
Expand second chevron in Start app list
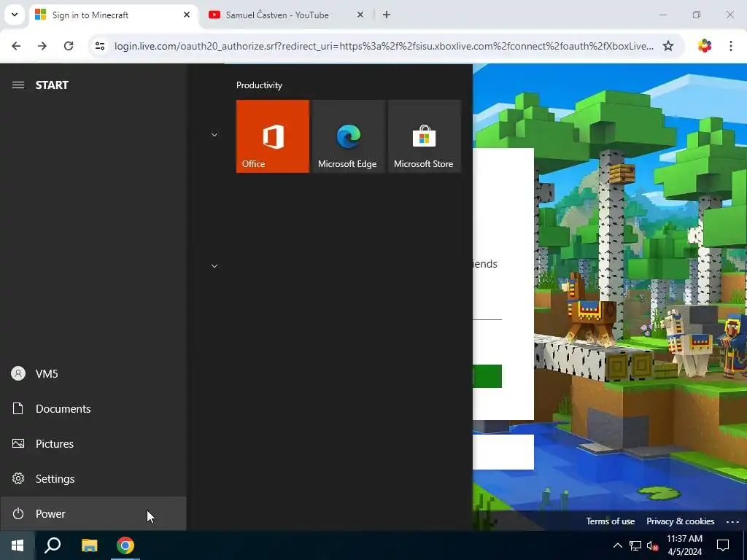(214, 265)
